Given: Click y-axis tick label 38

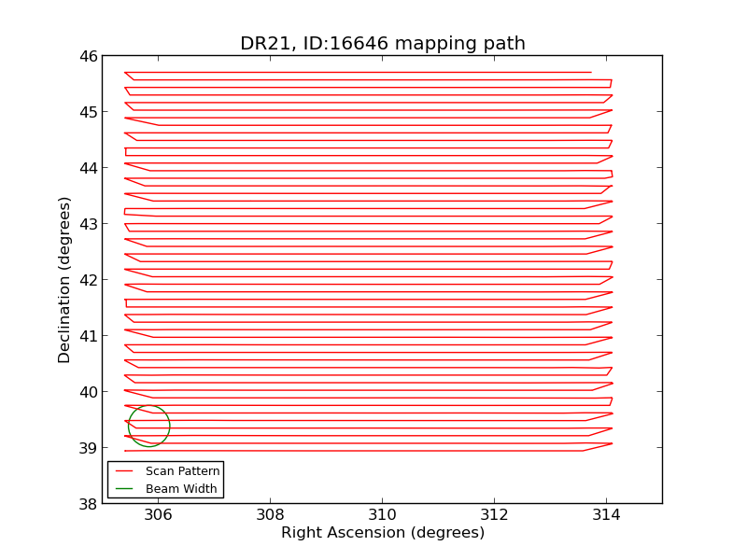Looking at the screenshot, I should (88, 504).
